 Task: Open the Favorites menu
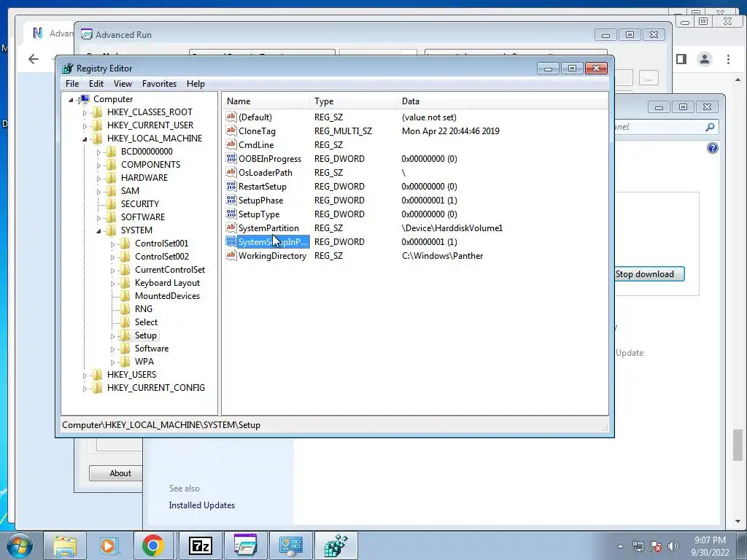click(x=159, y=84)
